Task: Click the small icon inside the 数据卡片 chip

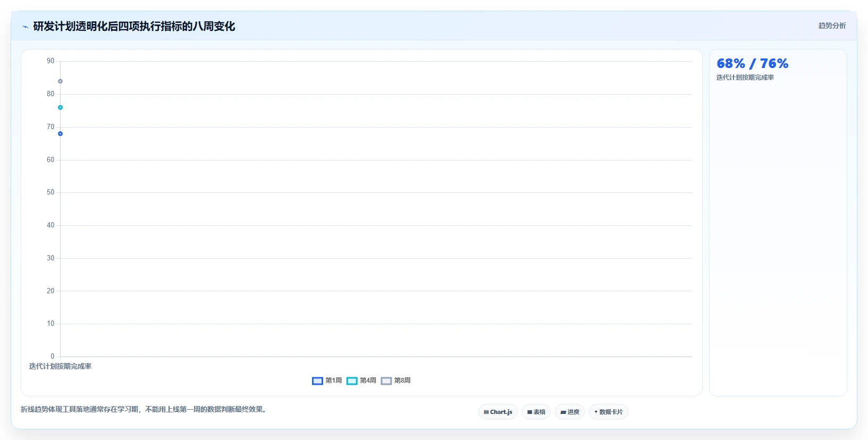Action: (596, 412)
